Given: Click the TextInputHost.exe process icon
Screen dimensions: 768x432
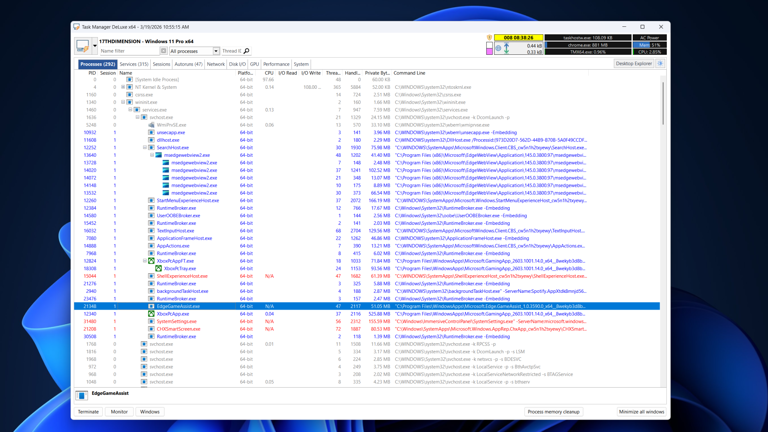Looking at the screenshot, I should click(151, 231).
